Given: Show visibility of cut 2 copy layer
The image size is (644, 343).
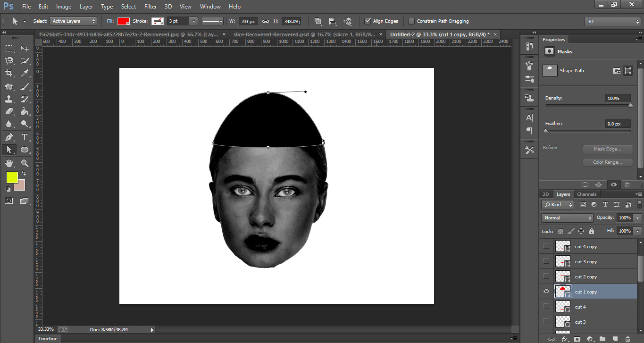Looking at the screenshot, I should [x=546, y=276].
